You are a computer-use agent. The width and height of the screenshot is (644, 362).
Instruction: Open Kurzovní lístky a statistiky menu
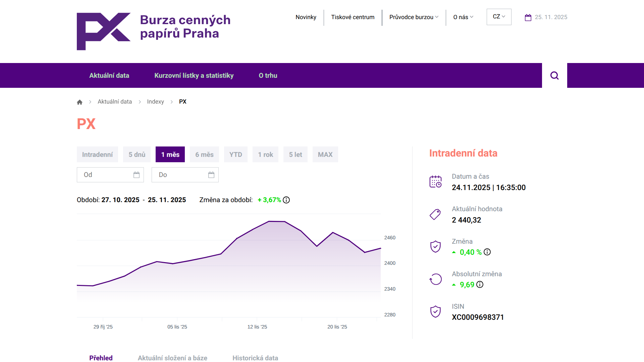194,75
